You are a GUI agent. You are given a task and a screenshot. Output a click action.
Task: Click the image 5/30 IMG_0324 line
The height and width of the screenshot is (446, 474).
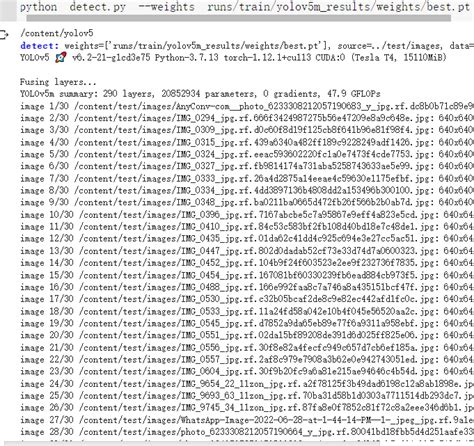[x=247, y=154]
